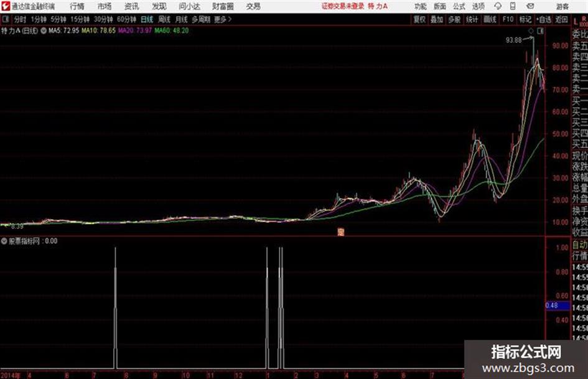Select the 周线 weekly chart tab
The height and width of the screenshot is (379, 588).
click(x=164, y=19)
